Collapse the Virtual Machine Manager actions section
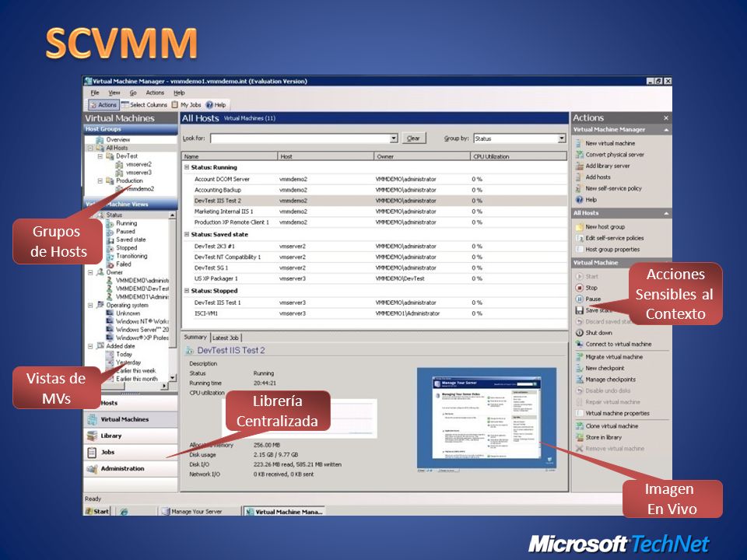 [x=666, y=130]
